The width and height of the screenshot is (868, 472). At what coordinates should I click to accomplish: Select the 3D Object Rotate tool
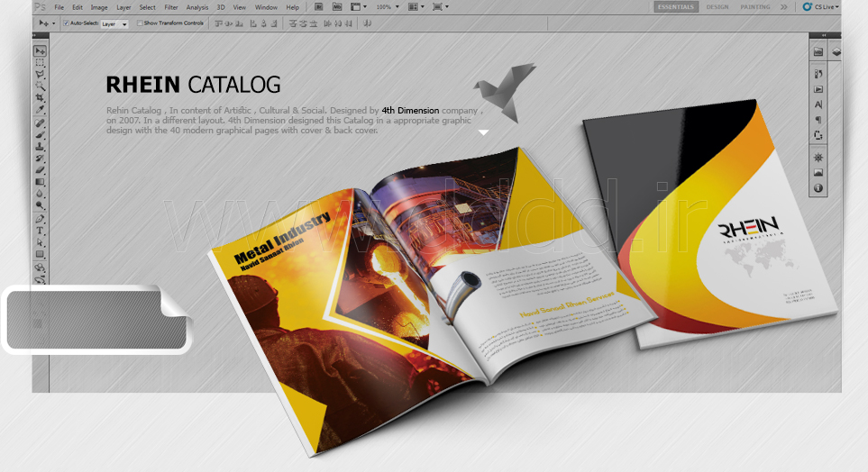tap(40, 268)
